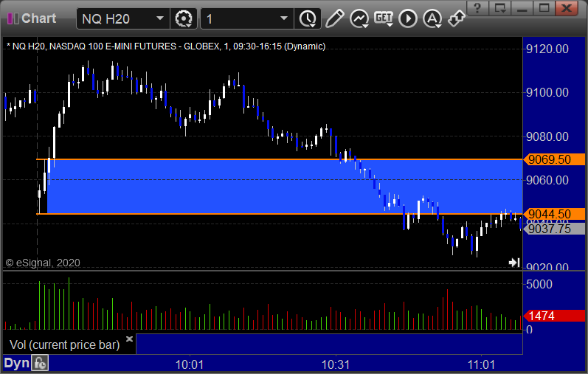Expand the interval dropdown arrow
588x374 pixels.
coord(284,18)
